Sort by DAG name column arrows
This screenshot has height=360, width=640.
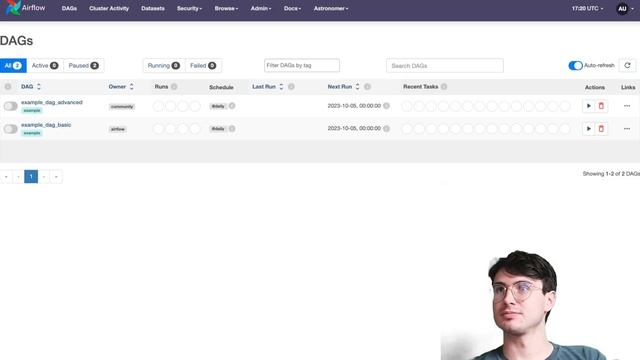(39, 87)
